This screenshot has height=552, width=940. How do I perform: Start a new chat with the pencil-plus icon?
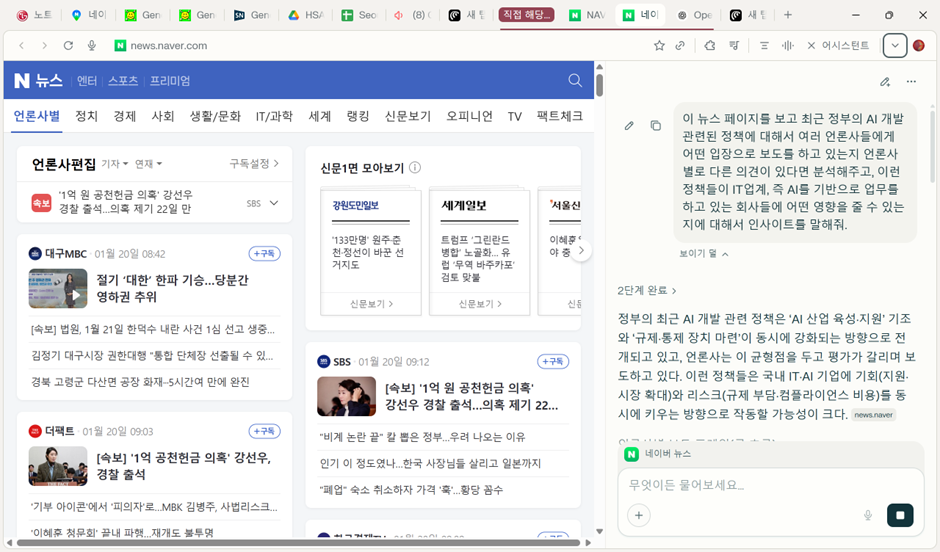click(885, 82)
